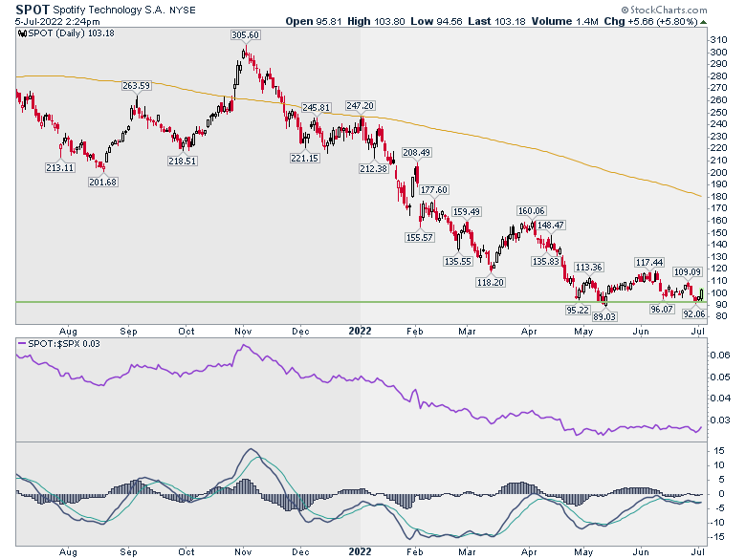746x560 pixels.
Task: Click the 92.06 price label
Action: (694, 313)
